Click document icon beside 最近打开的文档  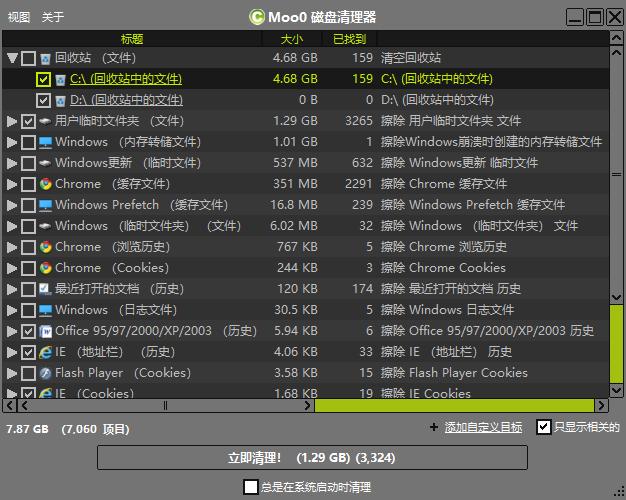click(46, 289)
